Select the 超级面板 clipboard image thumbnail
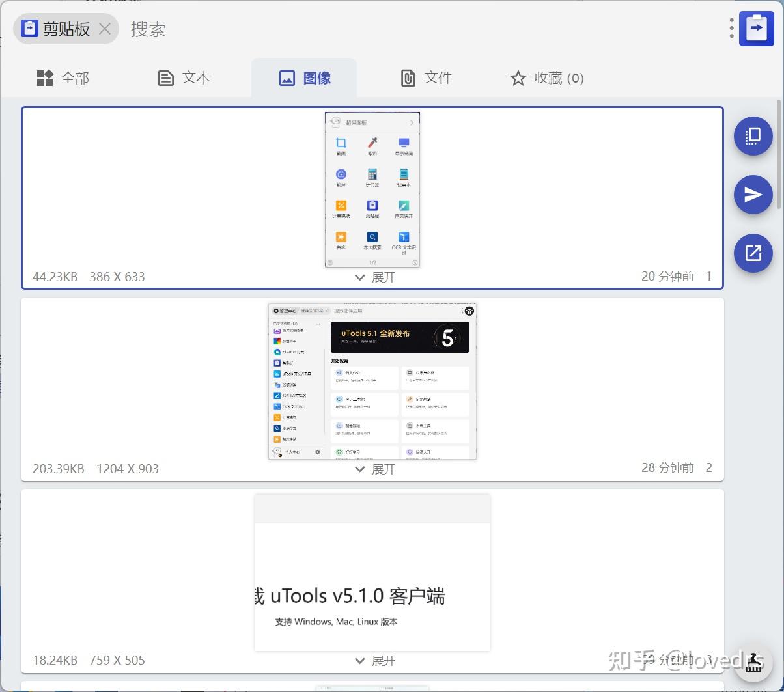Viewport: 784px width, 692px height. 372,189
